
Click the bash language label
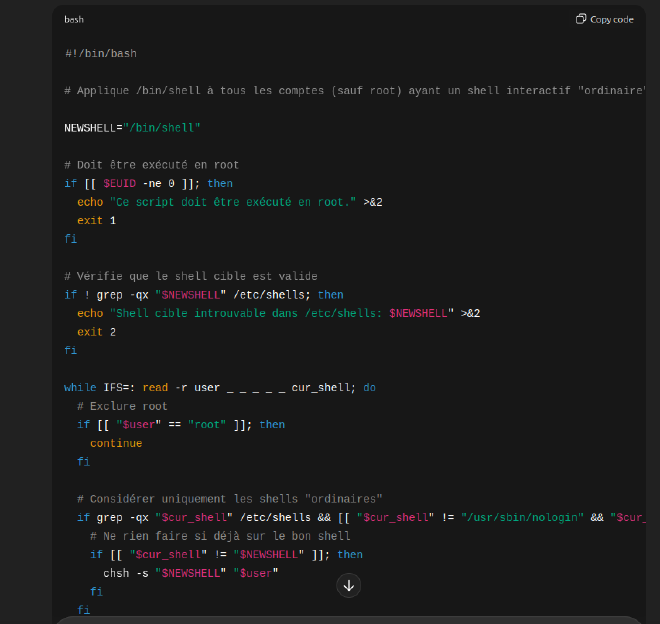75,19
